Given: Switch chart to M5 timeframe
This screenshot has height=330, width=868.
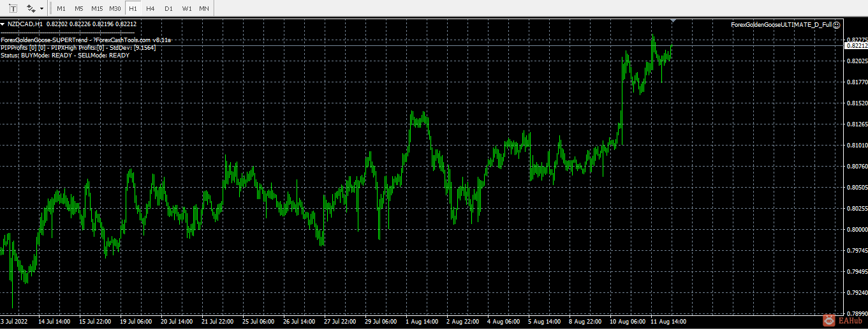Looking at the screenshot, I should click(x=78, y=8).
